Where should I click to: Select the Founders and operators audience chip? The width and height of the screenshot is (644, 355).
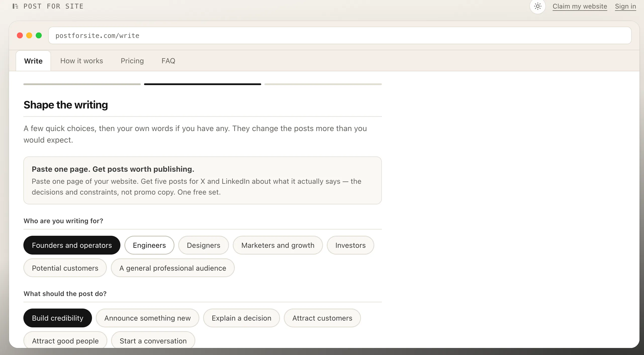[x=72, y=245]
